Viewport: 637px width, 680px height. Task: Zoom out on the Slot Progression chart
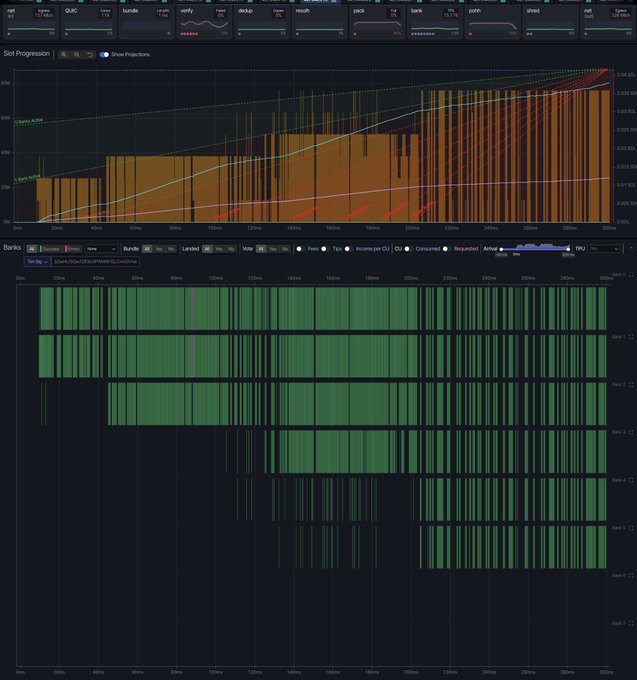[x=77, y=55]
